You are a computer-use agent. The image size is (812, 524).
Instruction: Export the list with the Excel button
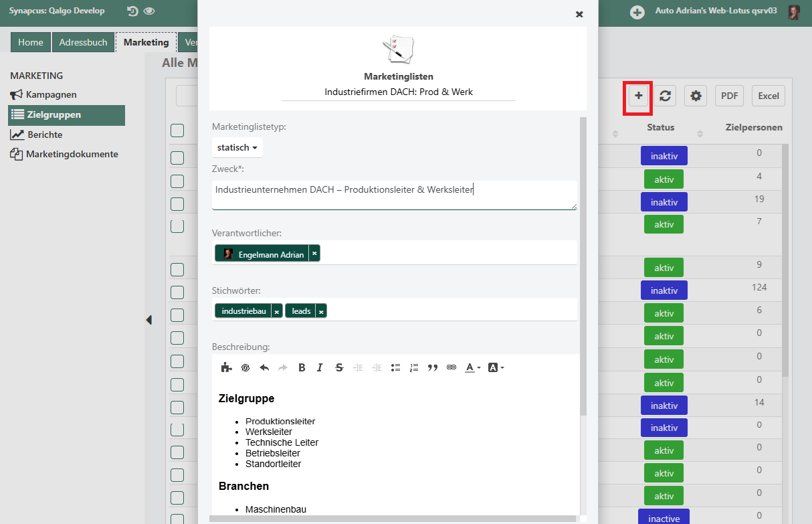tap(769, 96)
